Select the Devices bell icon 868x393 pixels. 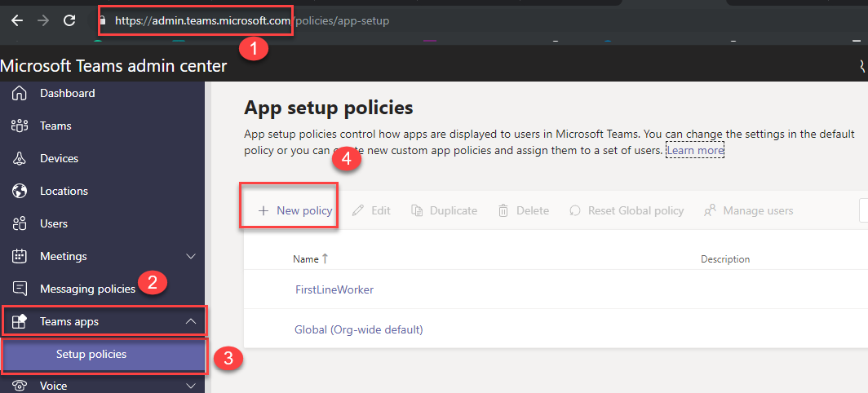[x=20, y=159]
